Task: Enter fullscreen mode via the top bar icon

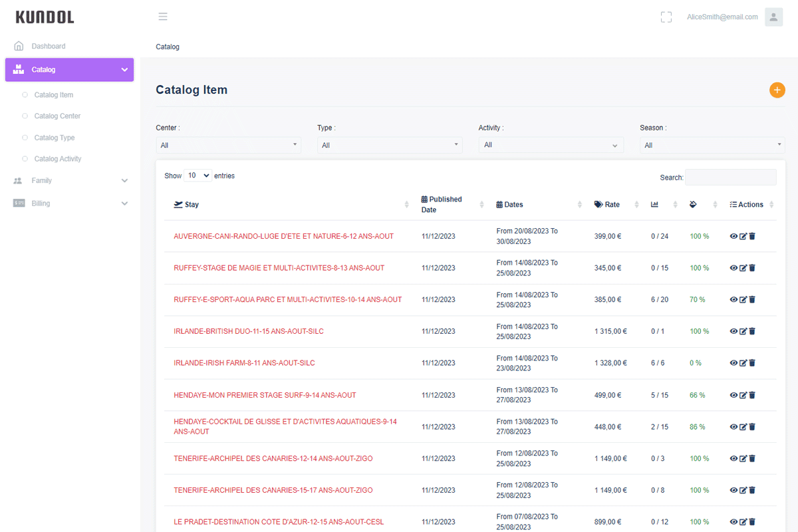Action: coord(666,17)
